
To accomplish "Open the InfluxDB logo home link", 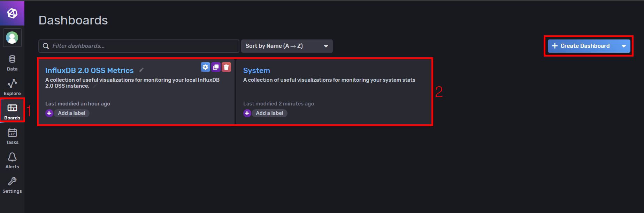I will 12,13.
